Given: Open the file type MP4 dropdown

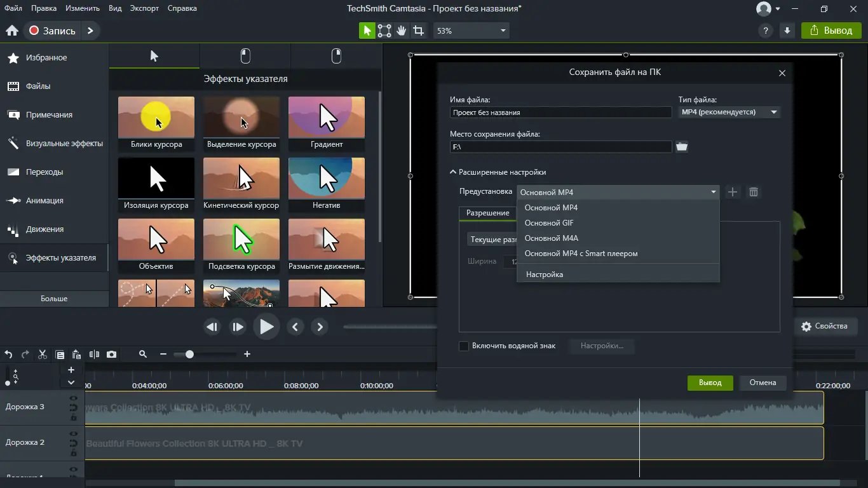Looking at the screenshot, I should 729,112.
